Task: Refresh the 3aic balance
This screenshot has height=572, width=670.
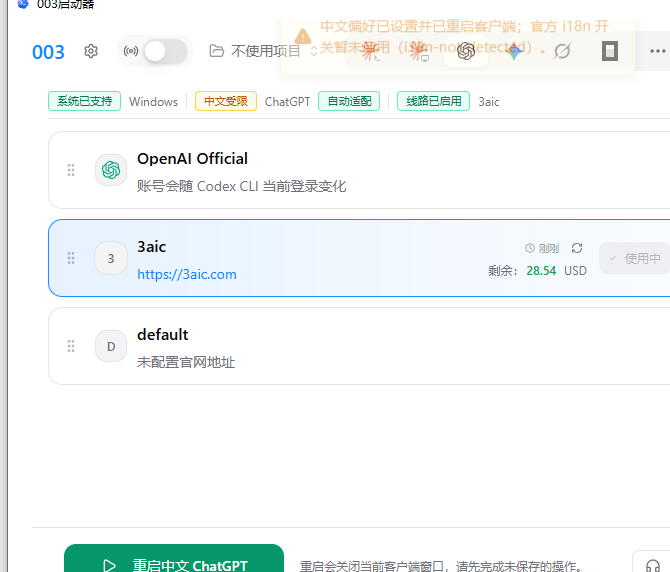Action: coord(577,248)
